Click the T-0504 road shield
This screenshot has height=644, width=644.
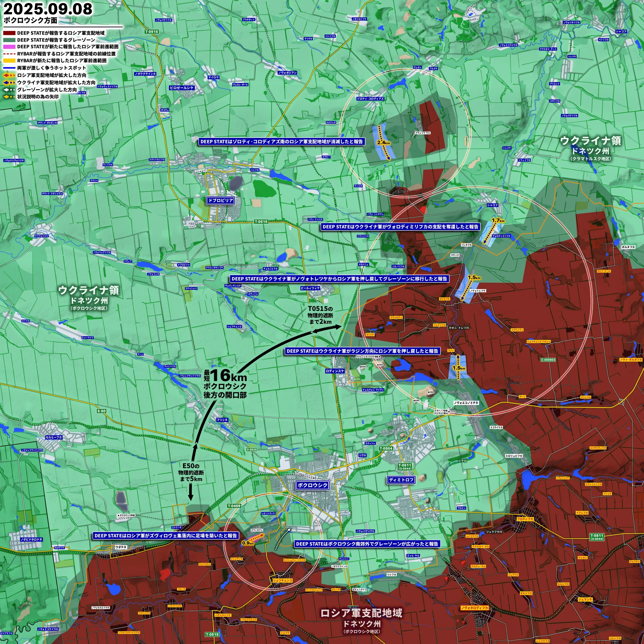[x=386, y=449]
